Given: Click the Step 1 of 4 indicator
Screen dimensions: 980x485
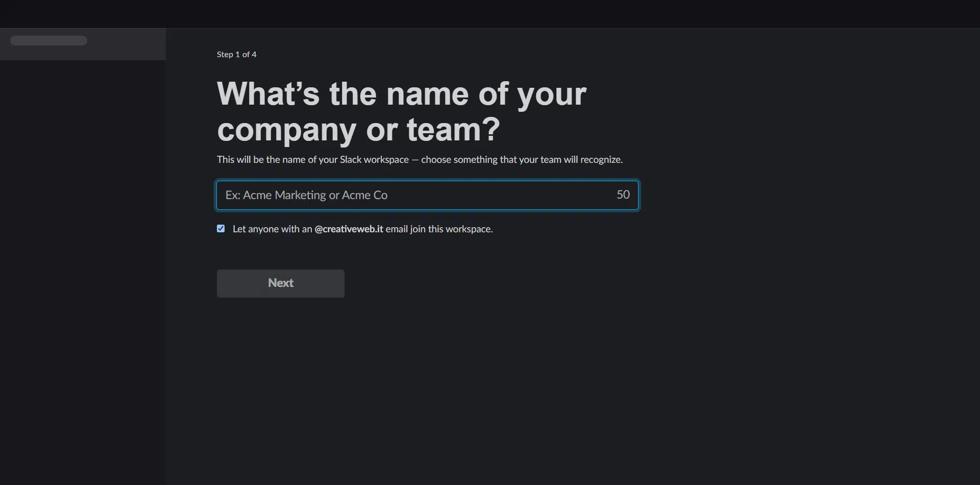Looking at the screenshot, I should [x=236, y=54].
